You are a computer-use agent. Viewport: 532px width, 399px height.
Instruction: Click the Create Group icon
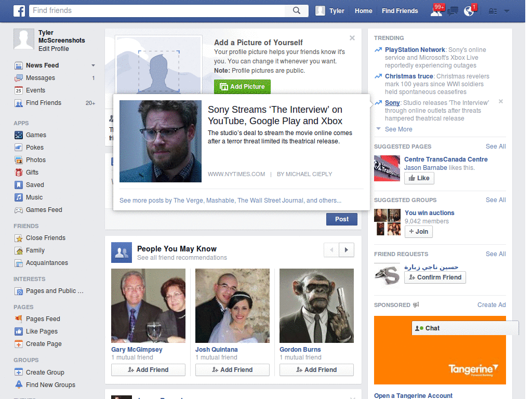pyautogui.click(x=18, y=372)
